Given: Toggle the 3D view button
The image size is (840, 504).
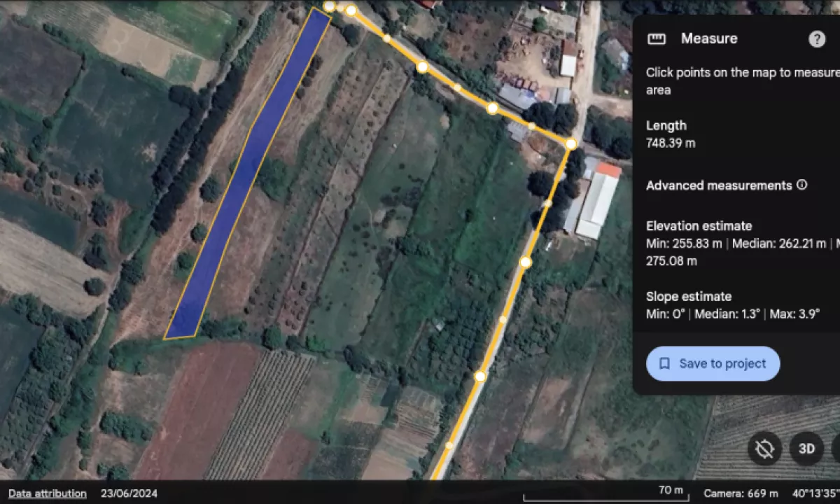Looking at the screenshot, I should [806, 449].
